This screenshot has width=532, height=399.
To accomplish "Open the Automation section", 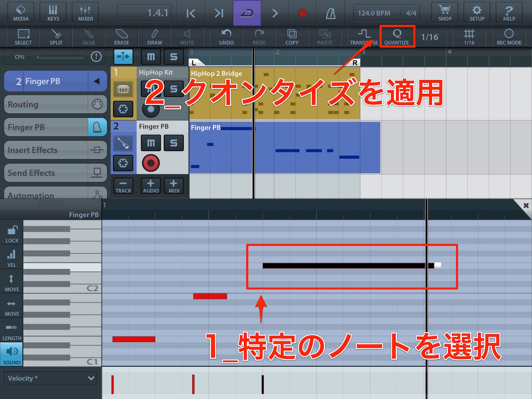I will [x=55, y=193].
